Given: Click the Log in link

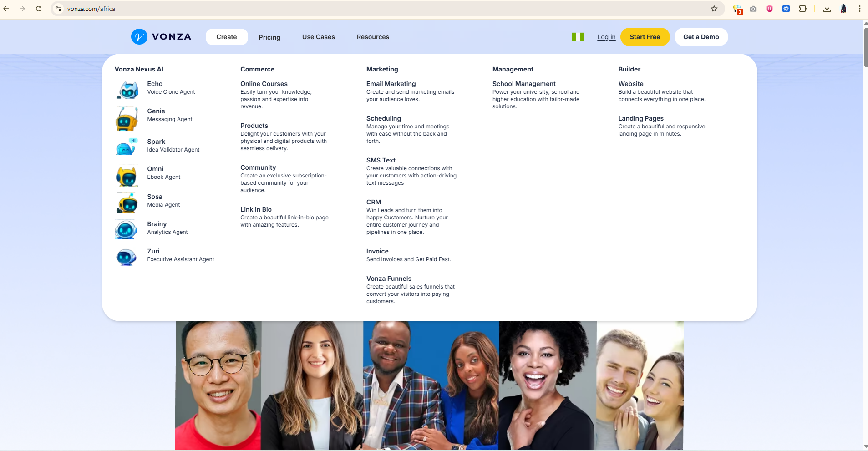Looking at the screenshot, I should (606, 37).
